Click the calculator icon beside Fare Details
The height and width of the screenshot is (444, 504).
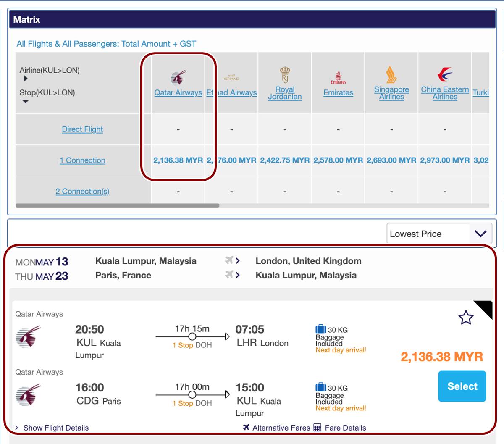point(318,428)
